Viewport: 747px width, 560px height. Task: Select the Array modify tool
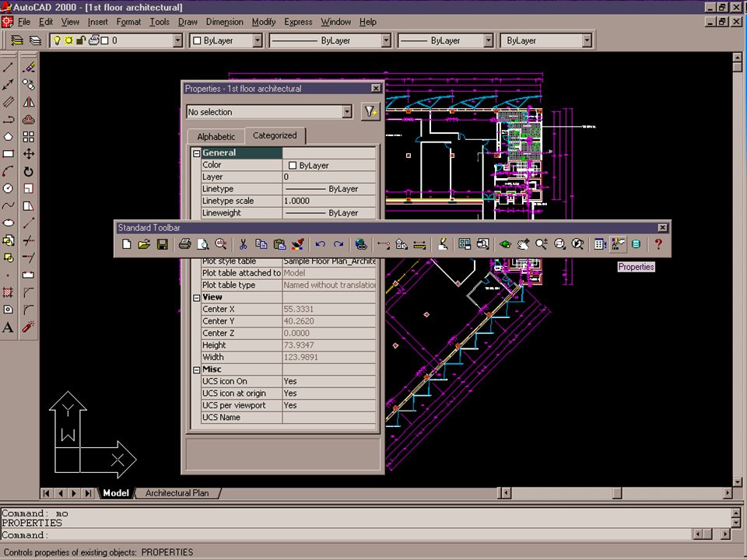pos(29,137)
